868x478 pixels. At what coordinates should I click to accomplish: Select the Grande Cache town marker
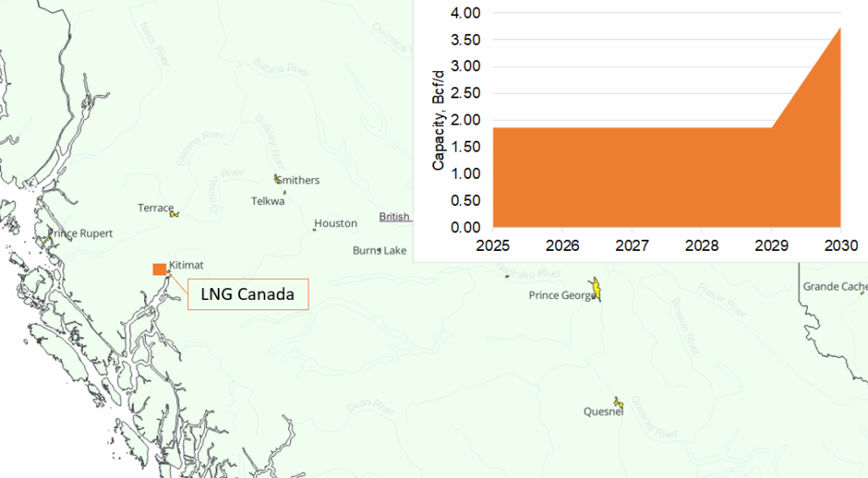[x=862, y=292]
